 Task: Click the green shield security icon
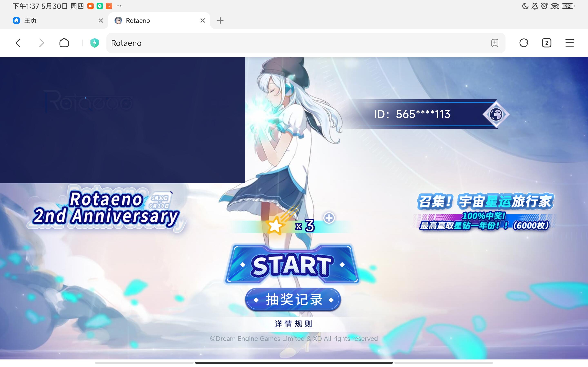(x=95, y=43)
